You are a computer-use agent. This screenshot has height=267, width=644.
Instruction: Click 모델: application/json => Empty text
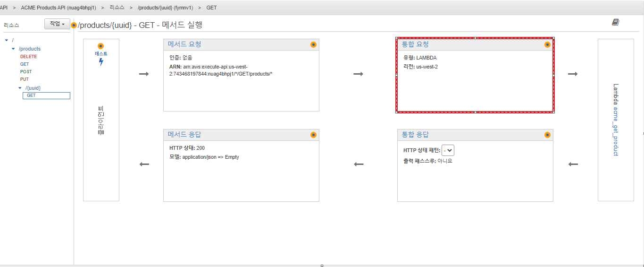204,157
